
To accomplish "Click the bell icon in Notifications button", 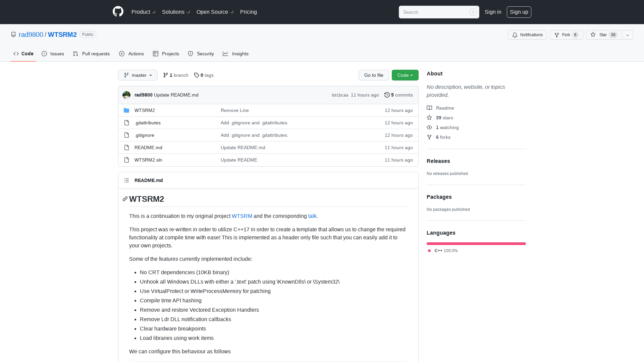I will coord(515,35).
